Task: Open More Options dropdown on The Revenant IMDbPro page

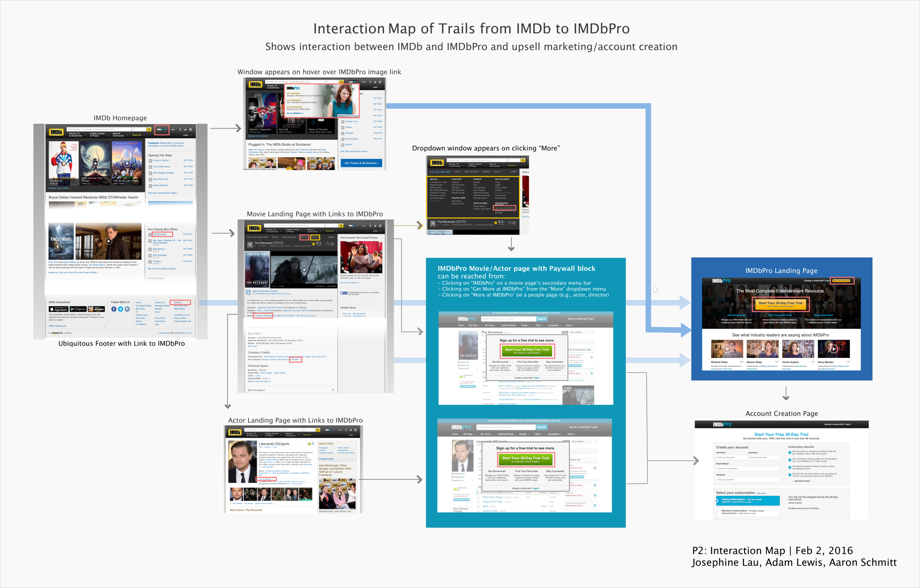Action: point(581,332)
